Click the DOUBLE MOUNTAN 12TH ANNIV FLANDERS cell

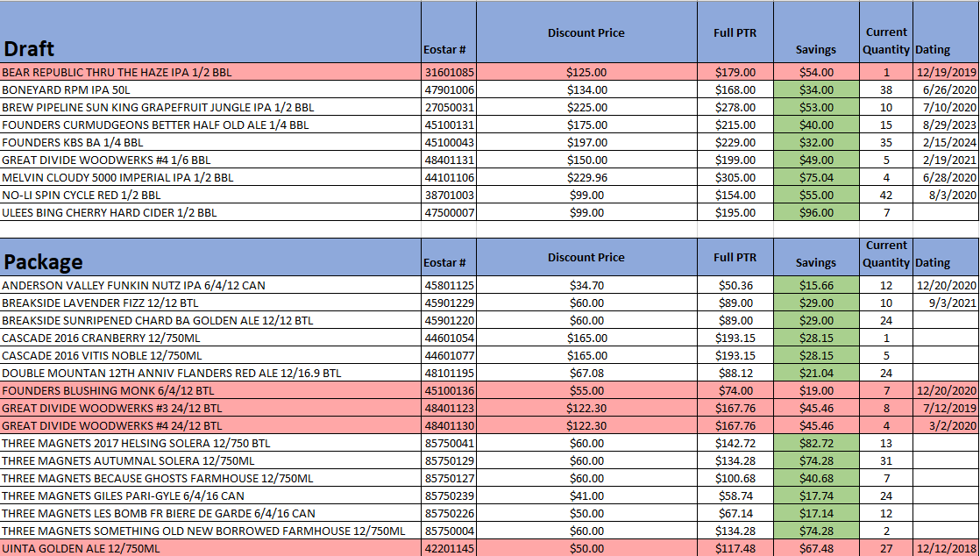[x=210, y=373]
